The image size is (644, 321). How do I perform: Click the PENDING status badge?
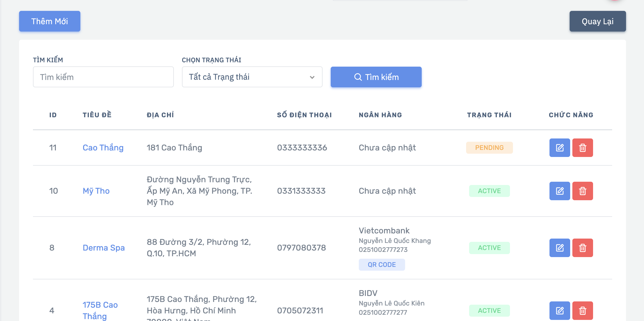click(x=489, y=148)
